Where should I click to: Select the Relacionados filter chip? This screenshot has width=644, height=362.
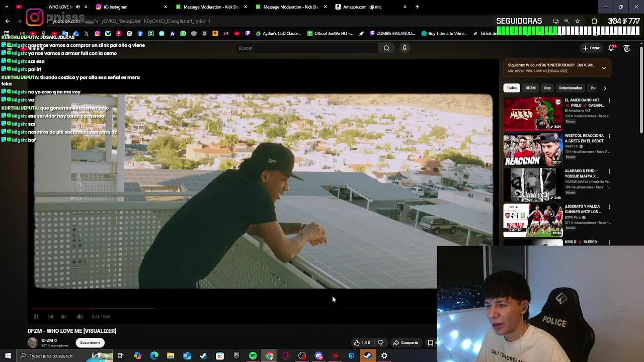click(571, 88)
